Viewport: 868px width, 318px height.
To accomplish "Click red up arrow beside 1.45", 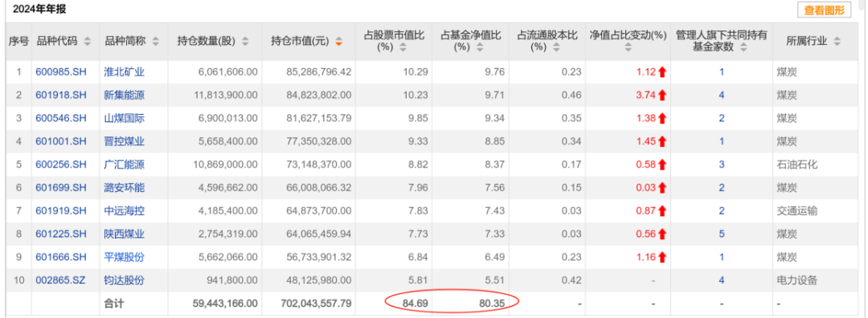I will pyautogui.click(x=662, y=141).
